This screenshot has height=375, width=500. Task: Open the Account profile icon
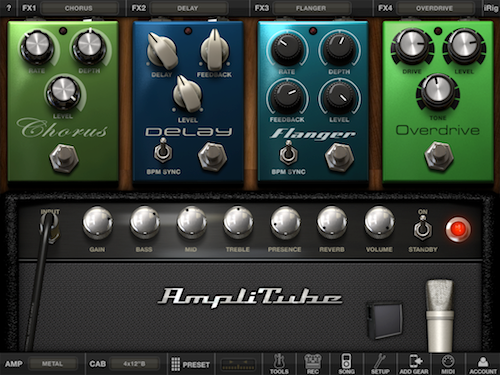pyautogui.click(x=483, y=364)
